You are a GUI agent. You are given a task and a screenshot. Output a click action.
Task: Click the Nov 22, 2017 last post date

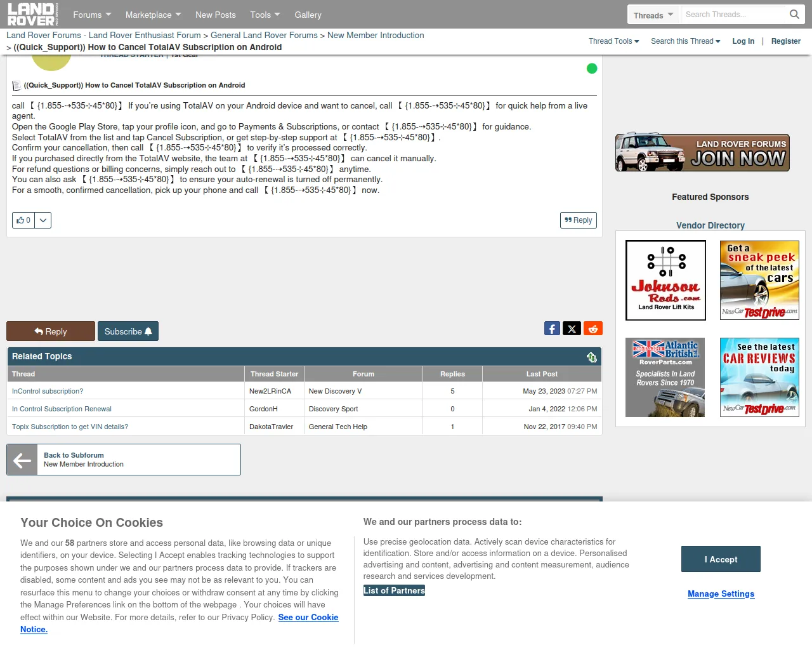tap(560, 427)
